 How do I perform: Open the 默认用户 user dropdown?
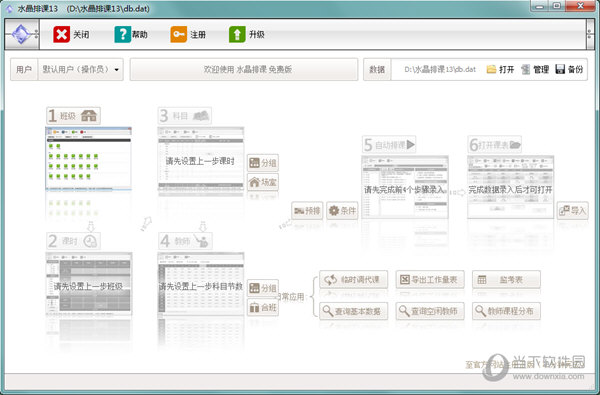coord(80,69)
